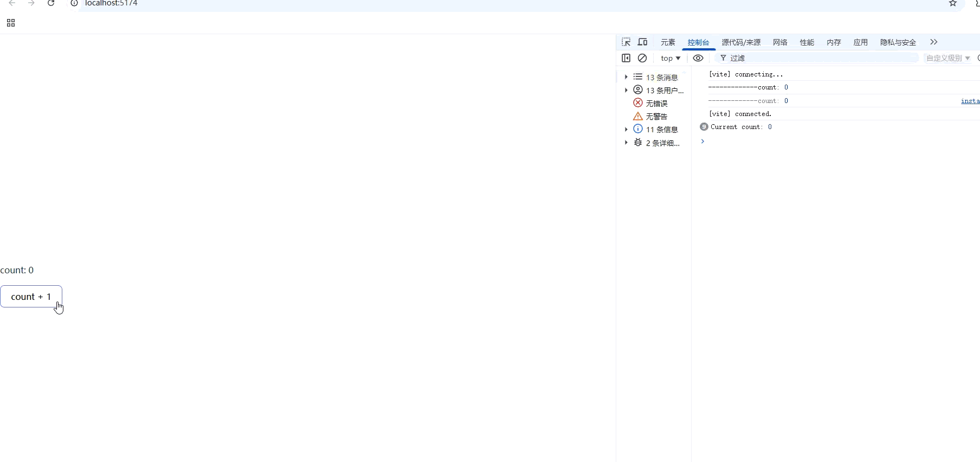Open the 性能 tab

click(807, 42)
